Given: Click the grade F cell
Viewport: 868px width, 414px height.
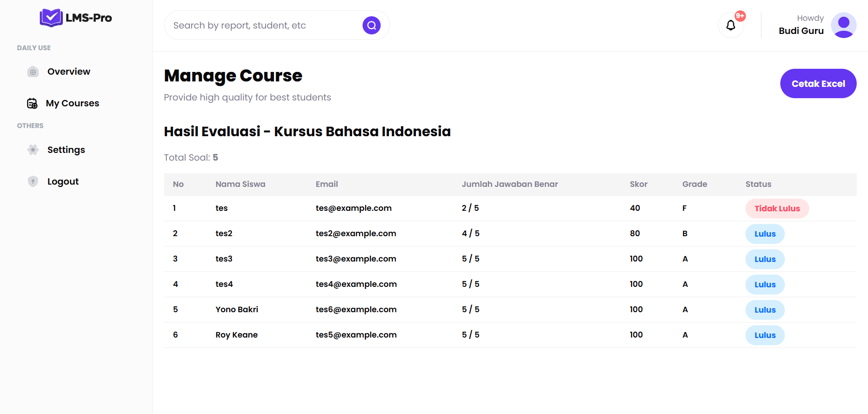Looking at the screenshot, I should 684,208.
